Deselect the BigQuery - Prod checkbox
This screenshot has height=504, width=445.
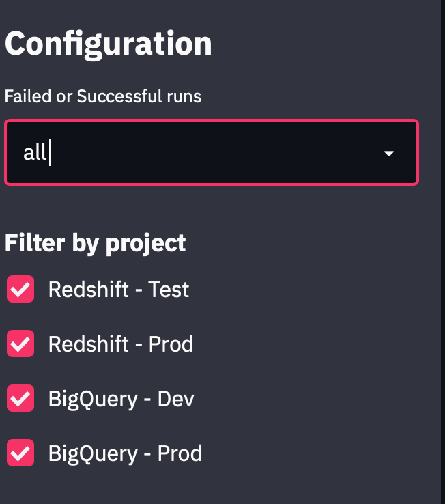pyautogui.click(x=20, y=453)
